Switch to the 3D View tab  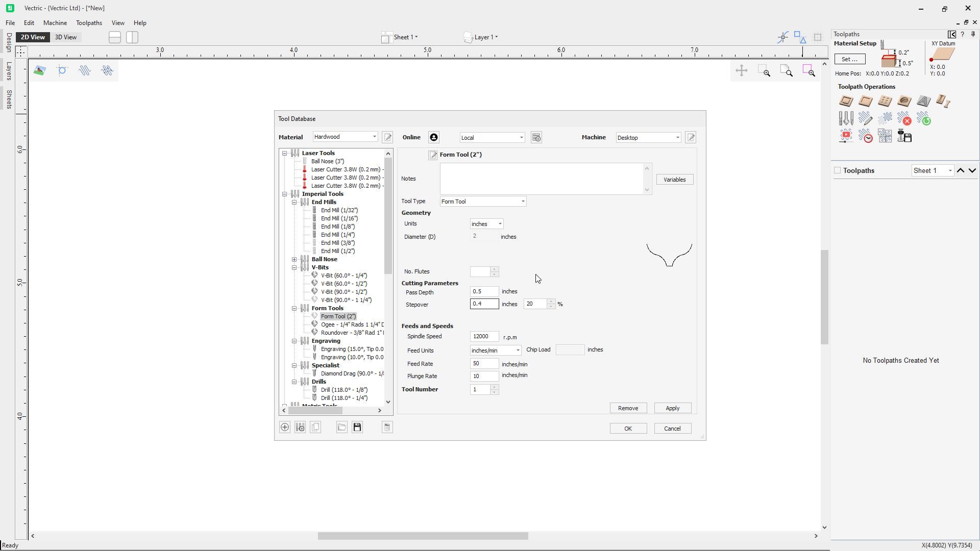coord(65,37)
